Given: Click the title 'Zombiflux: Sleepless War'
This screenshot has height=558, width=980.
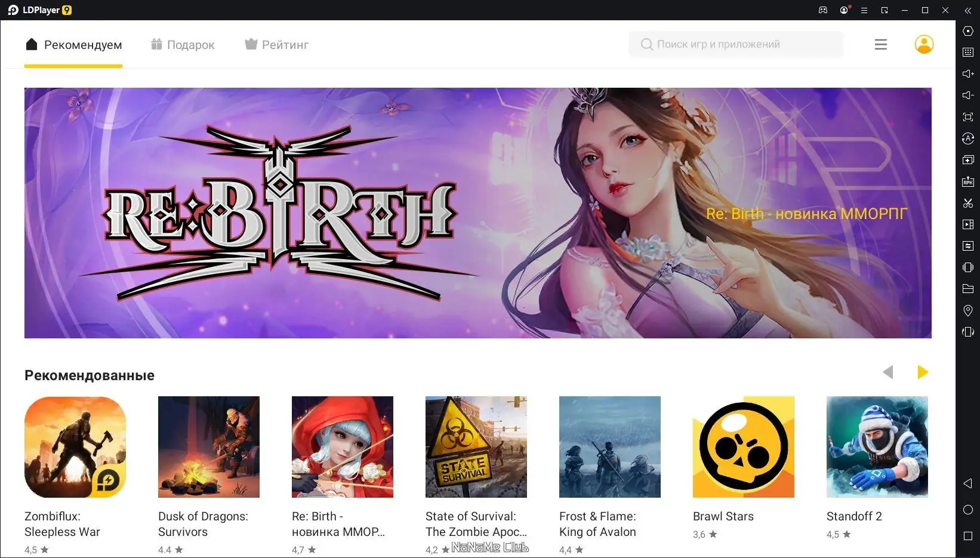Looking at the screenshot, I should click(63, 524).
